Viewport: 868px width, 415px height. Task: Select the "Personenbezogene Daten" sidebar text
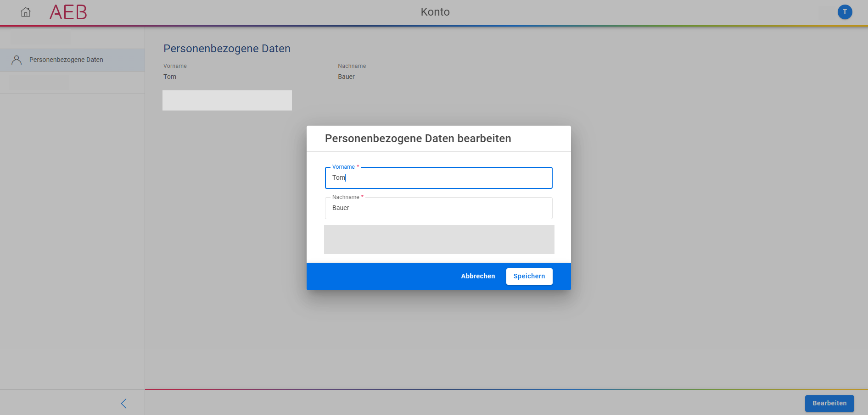click(x=66, y=60)
